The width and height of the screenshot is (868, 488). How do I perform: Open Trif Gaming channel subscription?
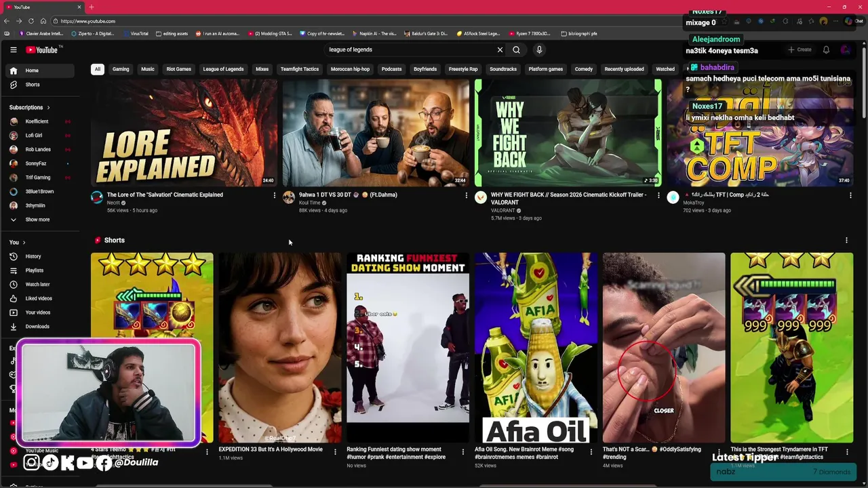[x=41, y=178]
